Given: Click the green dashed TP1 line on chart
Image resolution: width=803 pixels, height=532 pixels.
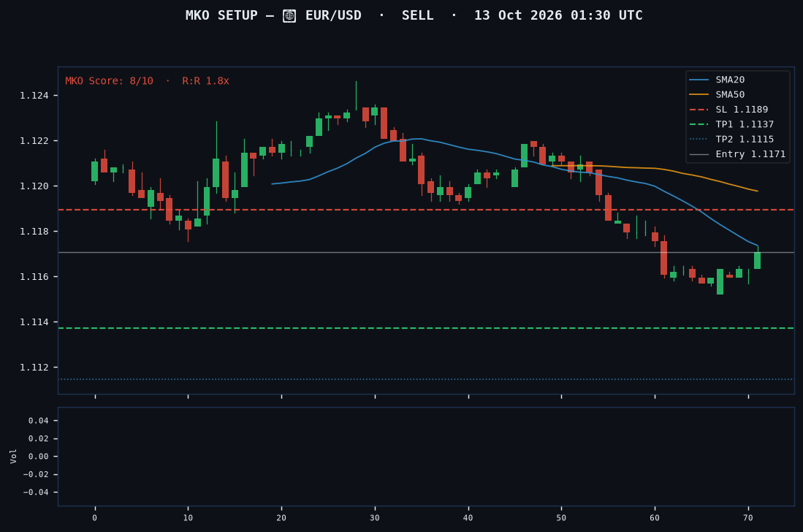Looking at the screenshot, I should [426, 328].
